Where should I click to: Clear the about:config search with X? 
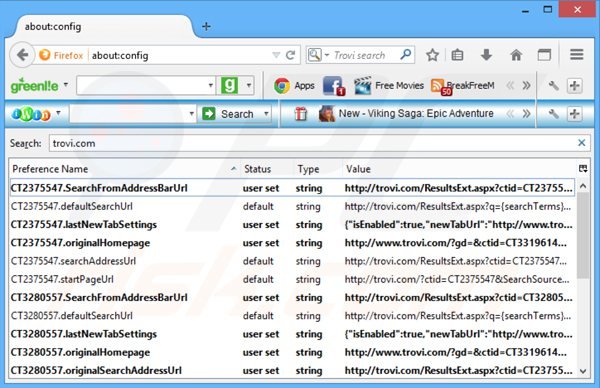click(x=582, y=143)
